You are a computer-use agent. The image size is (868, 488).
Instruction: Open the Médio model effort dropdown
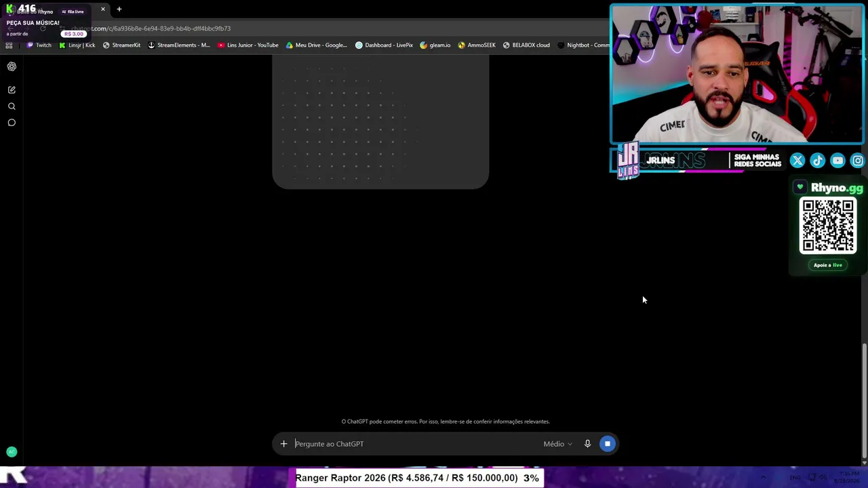557,444
